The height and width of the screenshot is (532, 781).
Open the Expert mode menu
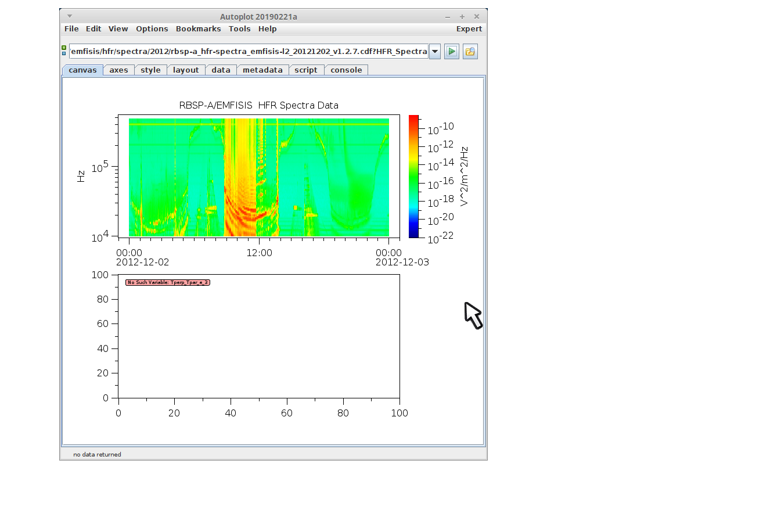[x=469, y=29]
